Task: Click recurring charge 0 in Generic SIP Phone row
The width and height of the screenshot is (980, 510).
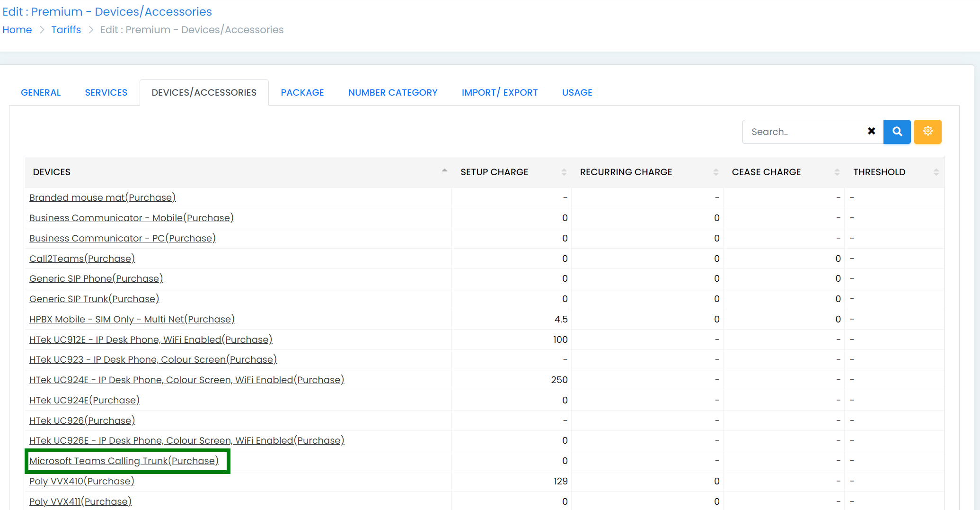Action: click(x=716, y=278)
